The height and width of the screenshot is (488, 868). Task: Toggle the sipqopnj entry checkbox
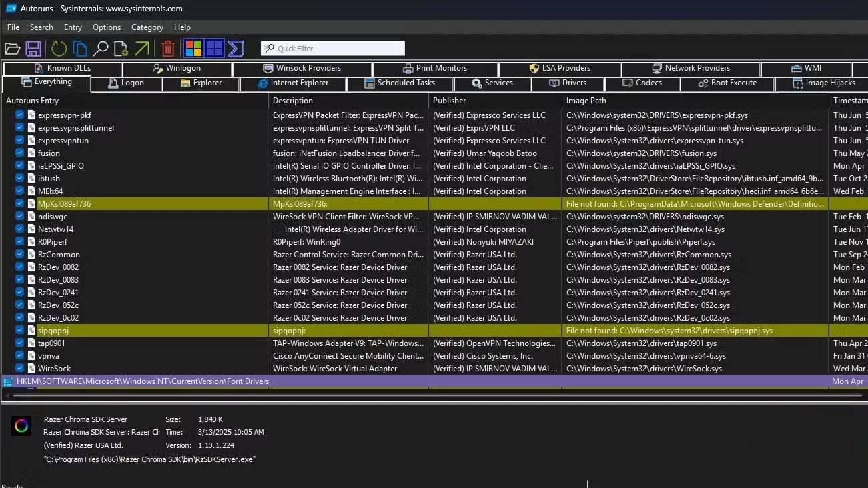tap(19, 331)
